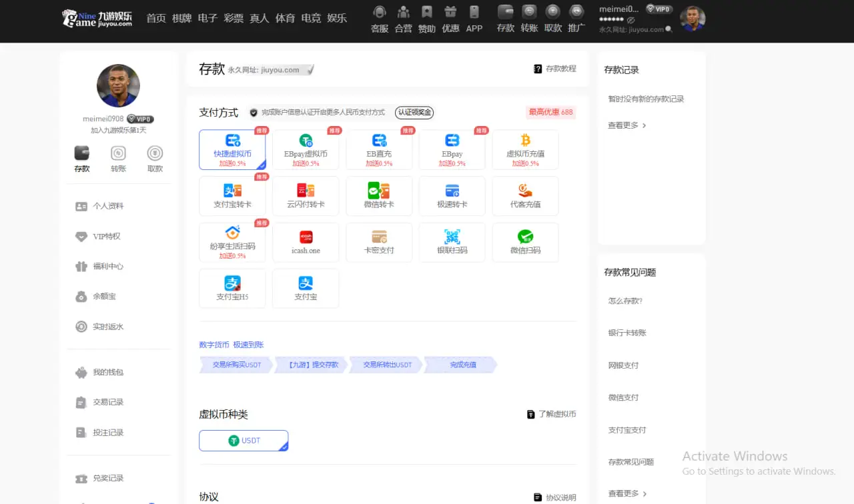Choose the 微信扫码 payment method
This screenshot has width=854, height=504.
coord(525,242)
